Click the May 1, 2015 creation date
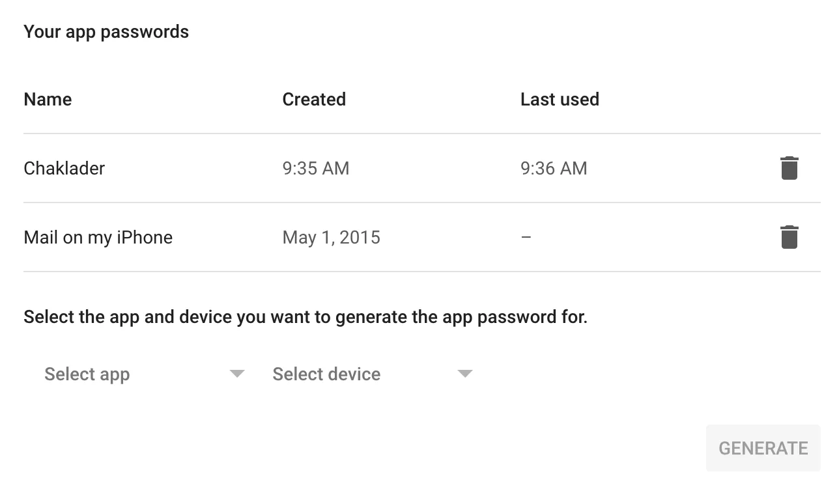 pyautogui.click(x=331, y=238)
